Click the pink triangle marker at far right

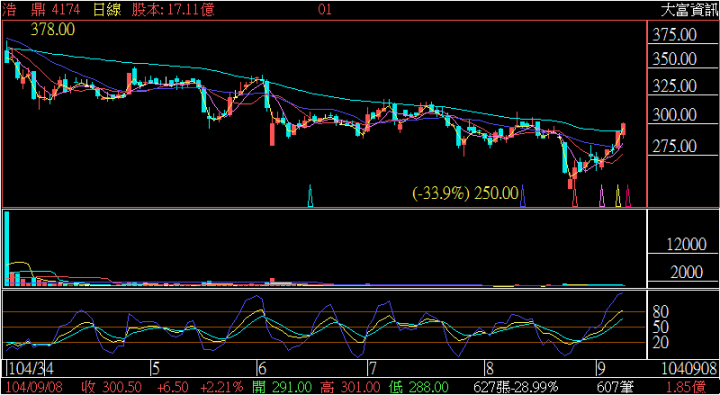coord(629,196)
